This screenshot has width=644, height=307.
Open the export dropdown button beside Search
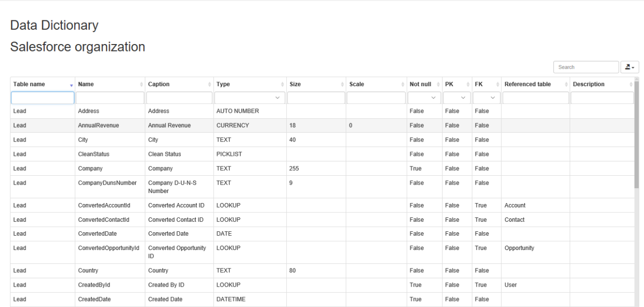click(x=630, y=67)
